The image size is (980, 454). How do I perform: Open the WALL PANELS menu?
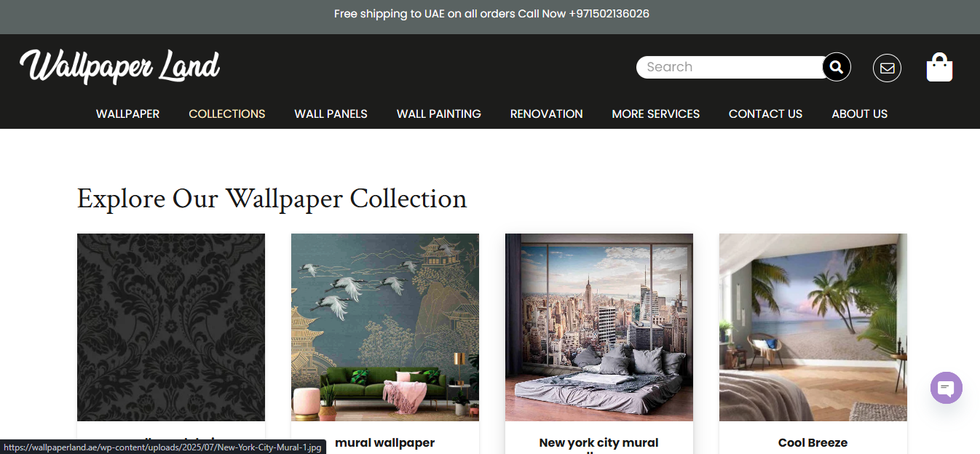tap(331, 113)
